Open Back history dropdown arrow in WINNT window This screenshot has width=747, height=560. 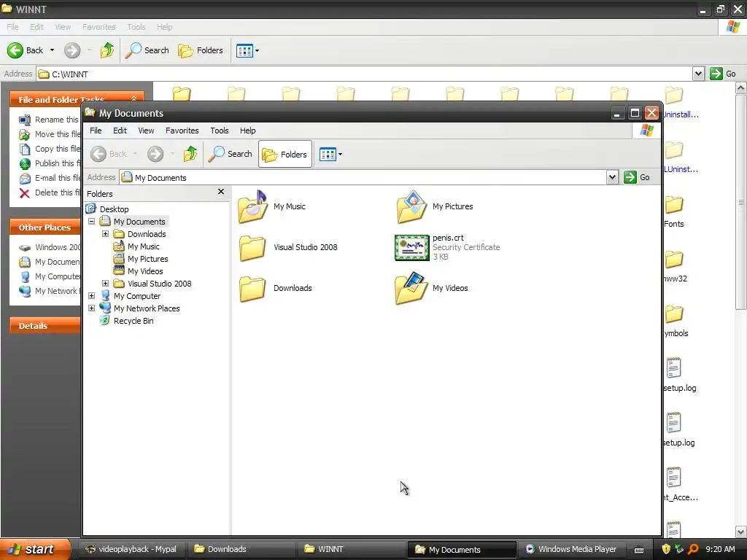click(52, 50)
